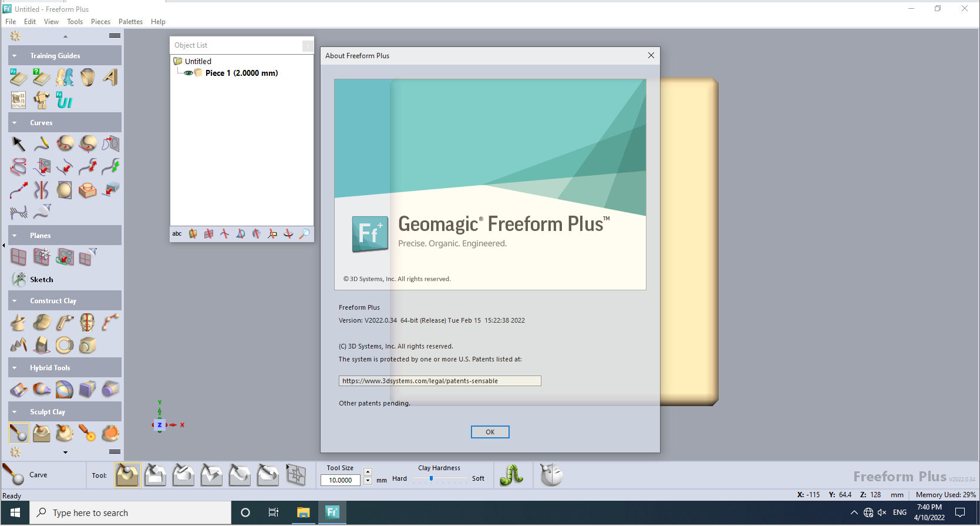
Task: Select the first carve tool shape in bottom bar
Action: [x=127, y=475]
